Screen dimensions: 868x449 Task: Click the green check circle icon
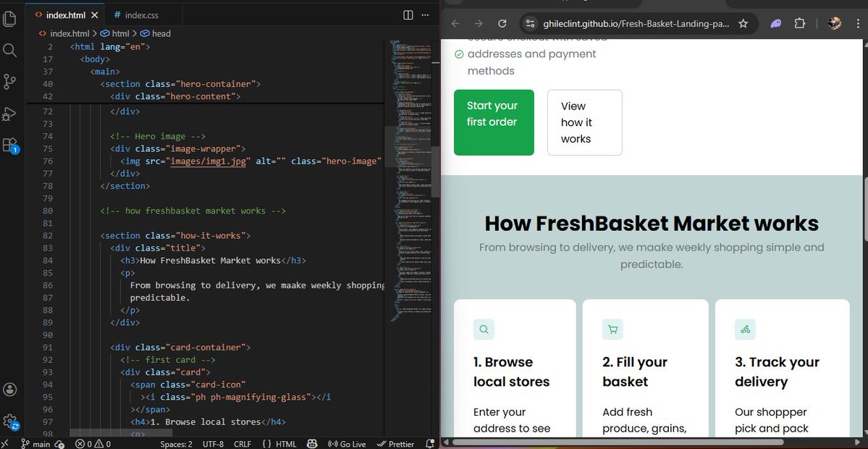pyautogui.click(x=459, y=54)
